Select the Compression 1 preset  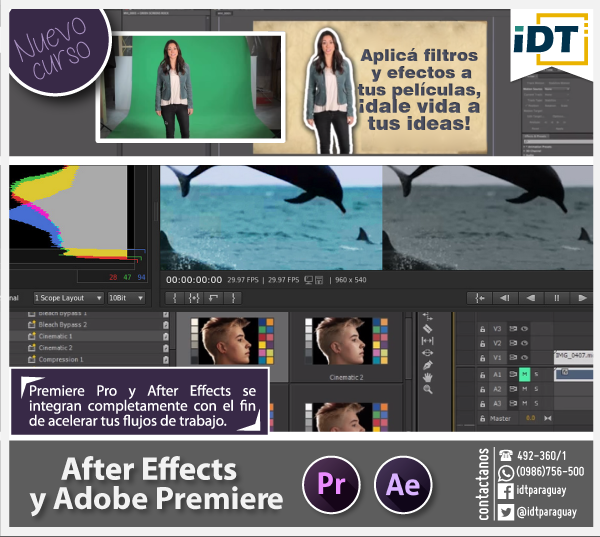coord(61,359)
